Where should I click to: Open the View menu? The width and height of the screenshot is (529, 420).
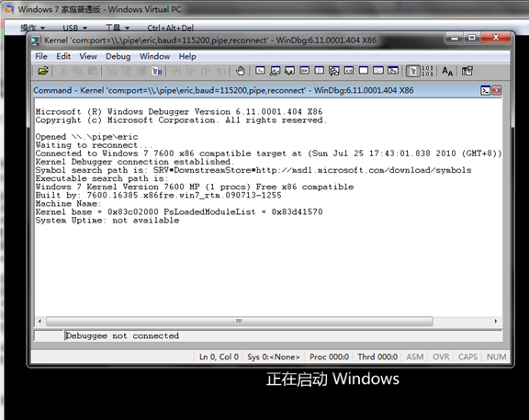click(x=88, y=56)
